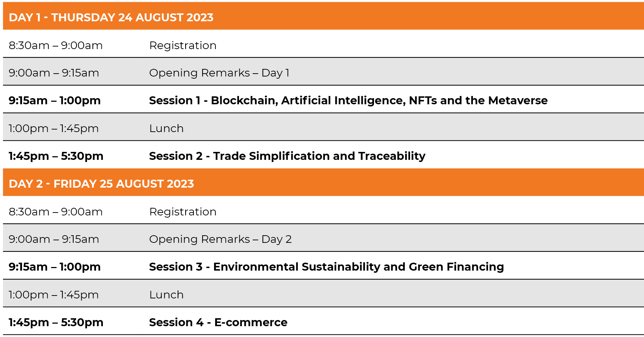Click the Day 2 Friday 25 August header
The image size is (644, 337).
click(x=101, y=184)
